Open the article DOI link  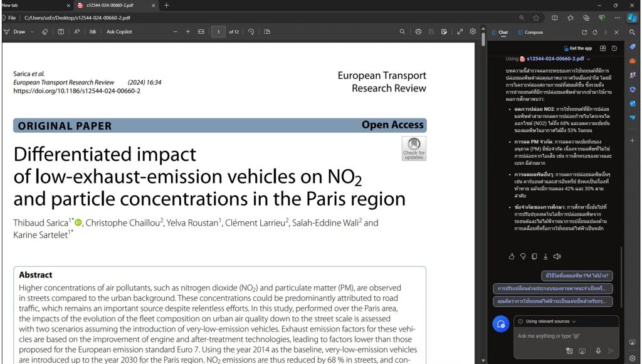point(76,91)
